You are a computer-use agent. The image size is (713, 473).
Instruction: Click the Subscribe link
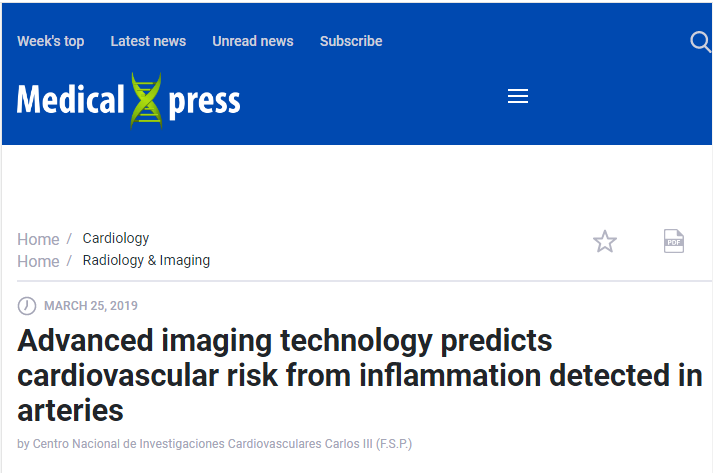click(x=351, y=41)
